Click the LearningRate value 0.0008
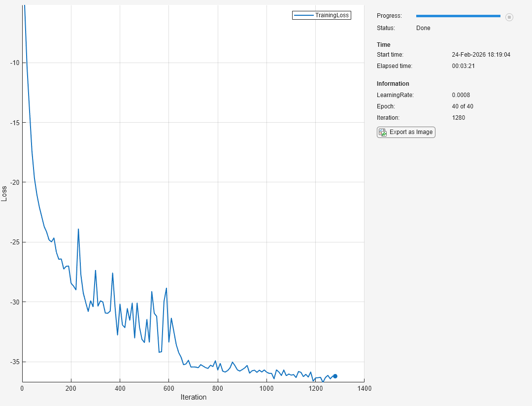532x406 pixels. (x=461, y=95)
